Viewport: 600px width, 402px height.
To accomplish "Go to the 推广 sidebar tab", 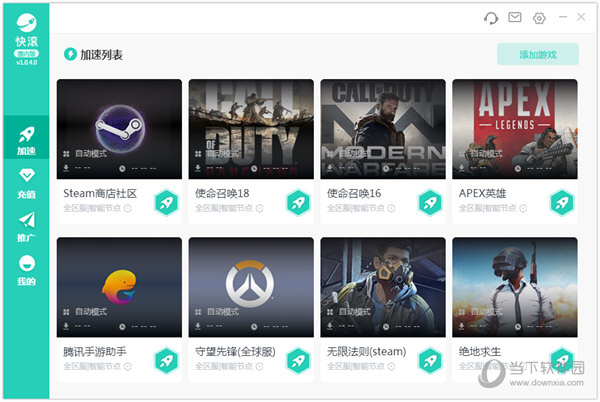I will pos(27,227).
